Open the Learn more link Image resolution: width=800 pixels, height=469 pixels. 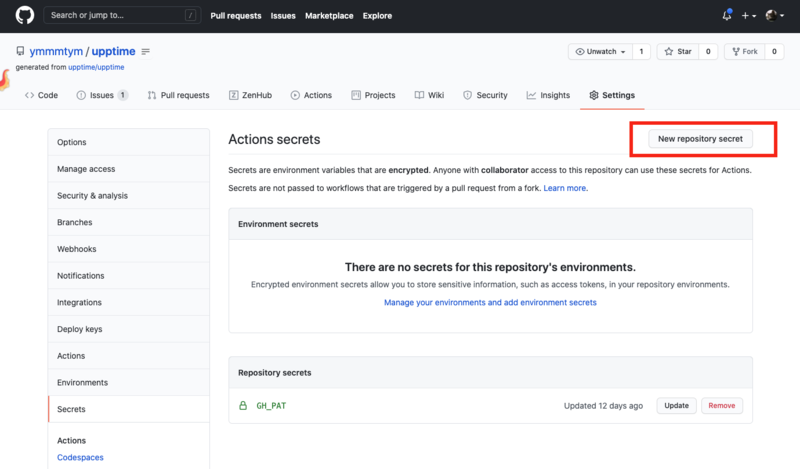pyautogui.click(x=564, y=188)
